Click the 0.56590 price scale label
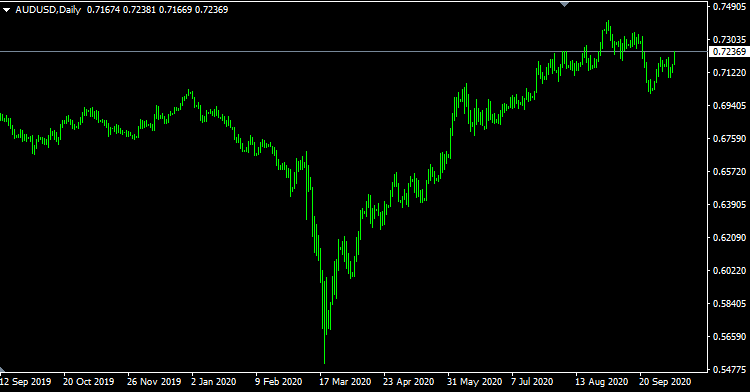The width and height of the screenshot is (750, 392). point(729,337)
